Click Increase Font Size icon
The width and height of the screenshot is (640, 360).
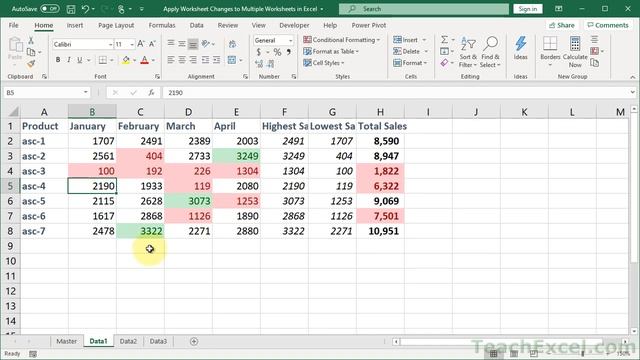pyautogui.click(x=141, y=44)
